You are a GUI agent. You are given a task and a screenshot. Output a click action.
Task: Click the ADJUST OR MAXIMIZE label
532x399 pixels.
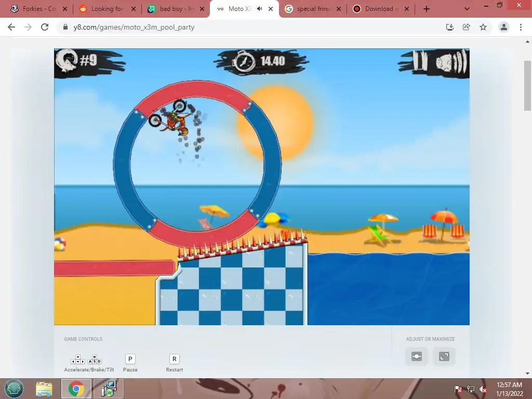point(430,339)
